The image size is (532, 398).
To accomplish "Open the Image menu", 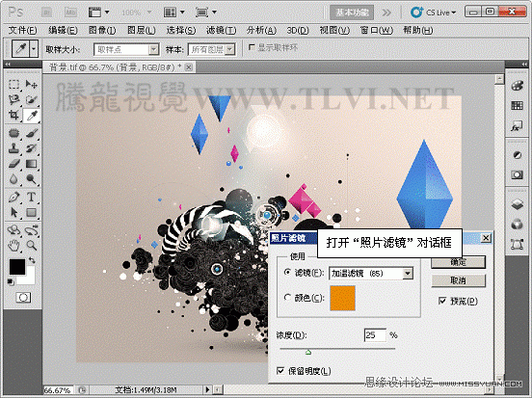I will [x=102, y=31].
